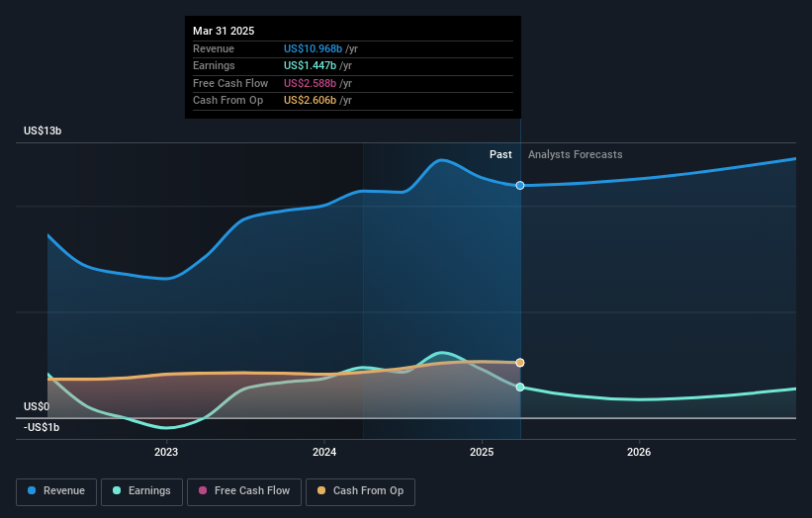Click the US$2.606b cash from op value
The height and width of the screenshot is (518, 812).
point(311,101)
